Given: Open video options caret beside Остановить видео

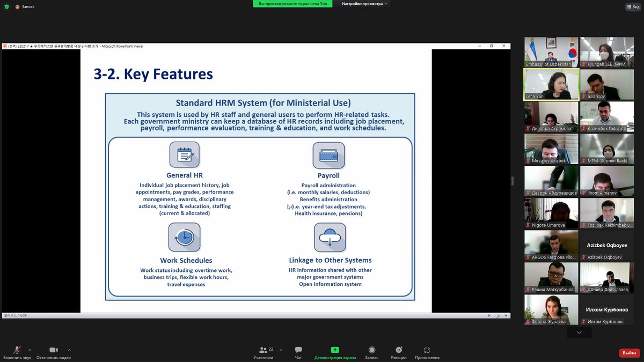Looking at the screenshot, I should 69,350.
